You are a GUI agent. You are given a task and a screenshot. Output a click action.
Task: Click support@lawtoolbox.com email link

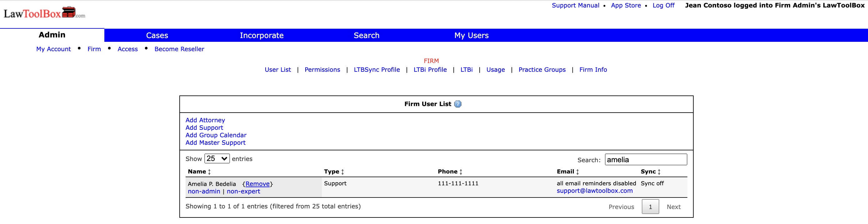(x=594, y=191)
